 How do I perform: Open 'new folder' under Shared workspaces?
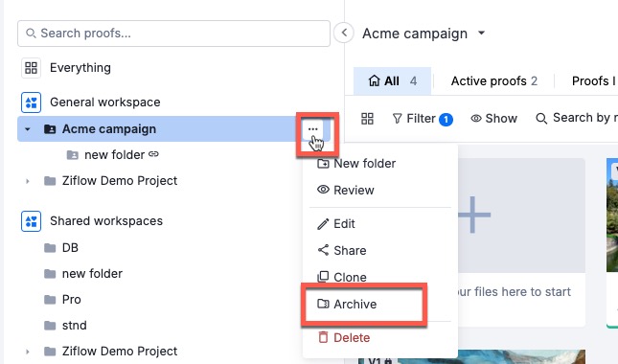pos(92,274)
